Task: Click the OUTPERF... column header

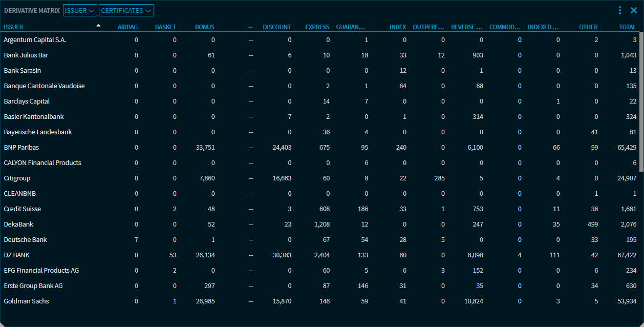Action: click(x=428, y=27)
